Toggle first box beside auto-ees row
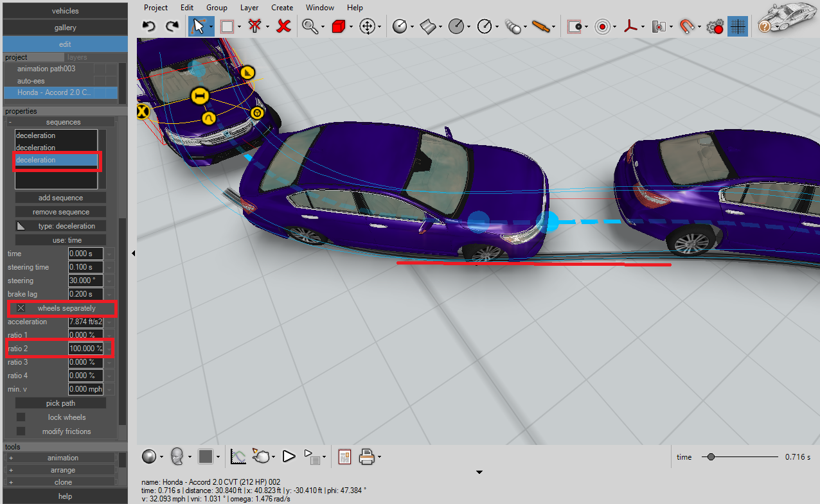The height and width of the screenshot is (504, 820). [99, 81]
